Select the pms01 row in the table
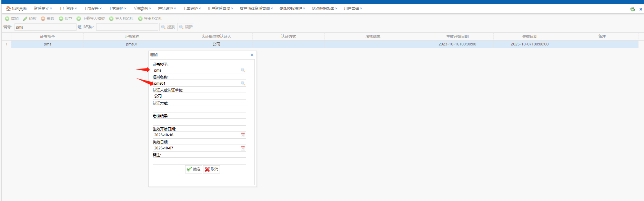The image size is (644, 201). (x=132, y=44)
